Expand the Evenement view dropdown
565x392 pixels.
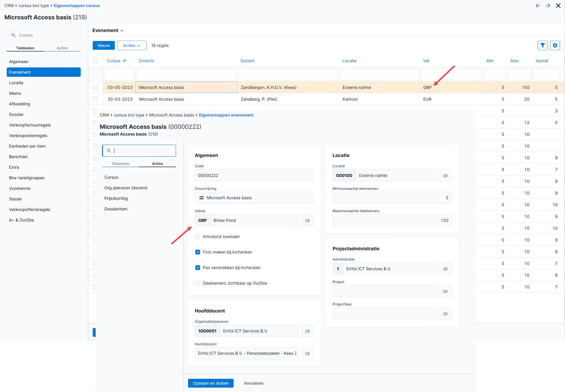[108, 31]
